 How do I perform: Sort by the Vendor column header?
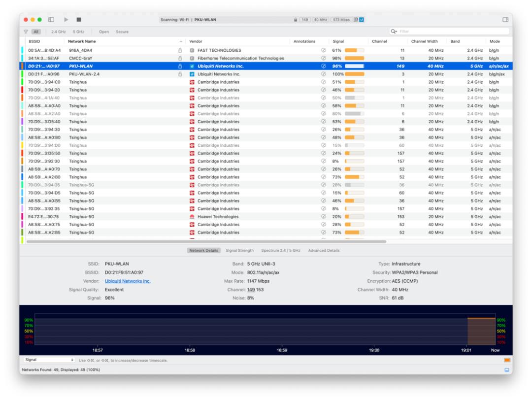point(196,41)
